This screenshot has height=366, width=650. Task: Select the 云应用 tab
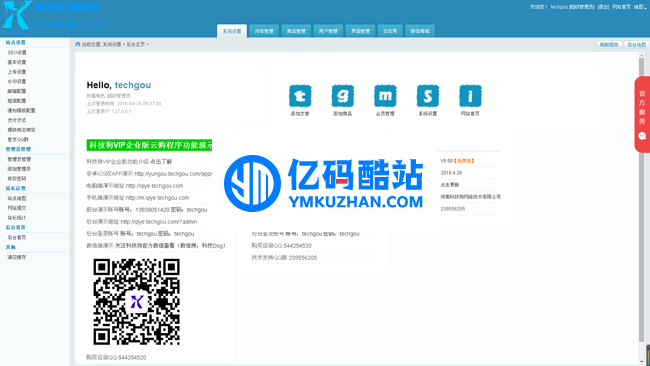click(390, 31)
